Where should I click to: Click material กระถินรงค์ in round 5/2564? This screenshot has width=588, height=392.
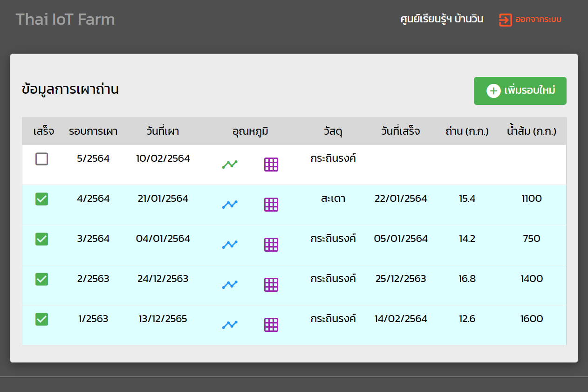333,158
